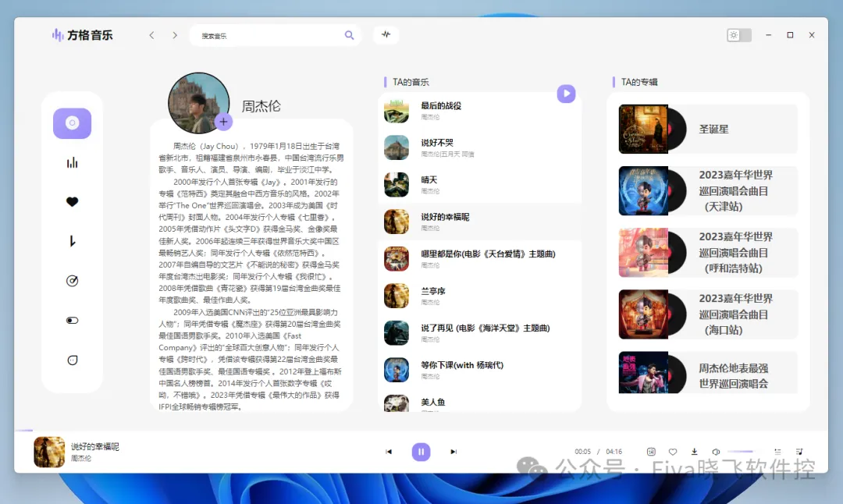Viewport: 843px width, 504px height.
Task: Open the bar-chart rankings icon in sidebar
Action: pos(72,162)
